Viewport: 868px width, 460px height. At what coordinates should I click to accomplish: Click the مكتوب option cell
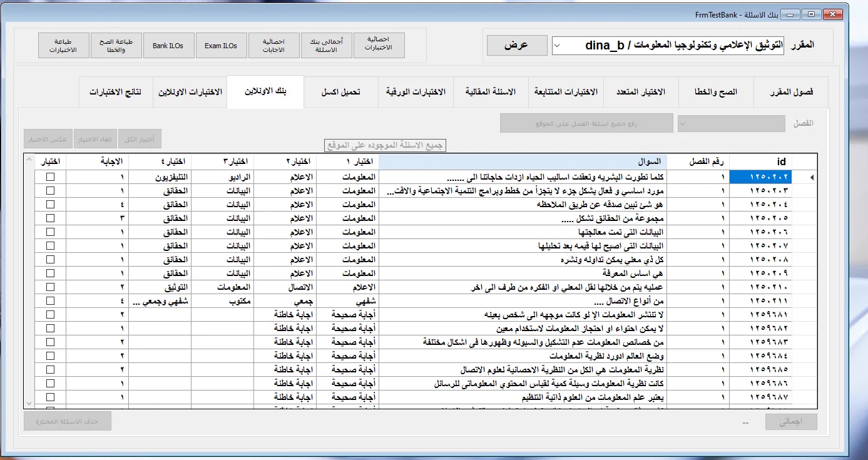222,301
